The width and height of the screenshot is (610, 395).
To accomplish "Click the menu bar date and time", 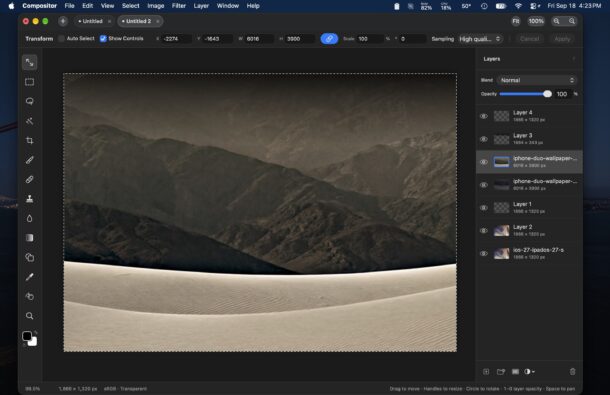I will pos(574,6).
